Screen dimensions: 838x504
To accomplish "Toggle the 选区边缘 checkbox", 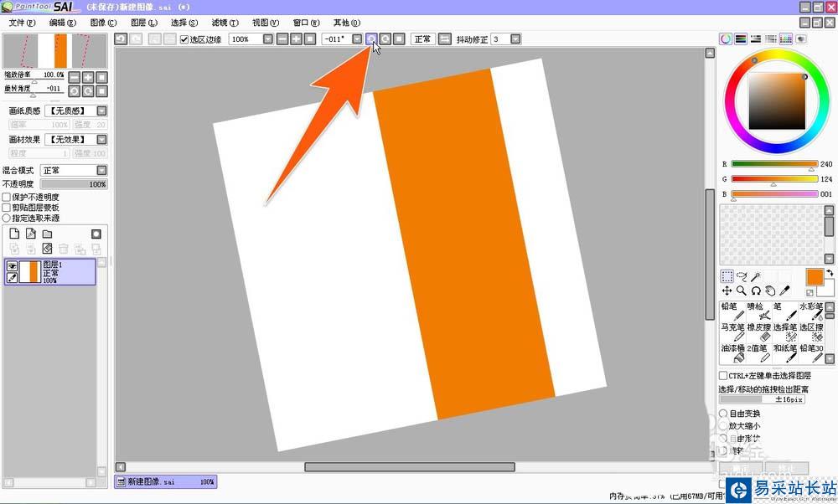I will (184, 39).
